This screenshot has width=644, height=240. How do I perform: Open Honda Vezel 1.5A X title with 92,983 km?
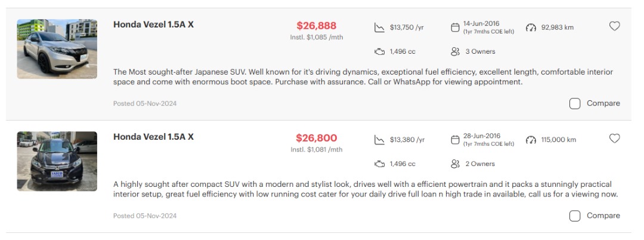pos(153,24)
